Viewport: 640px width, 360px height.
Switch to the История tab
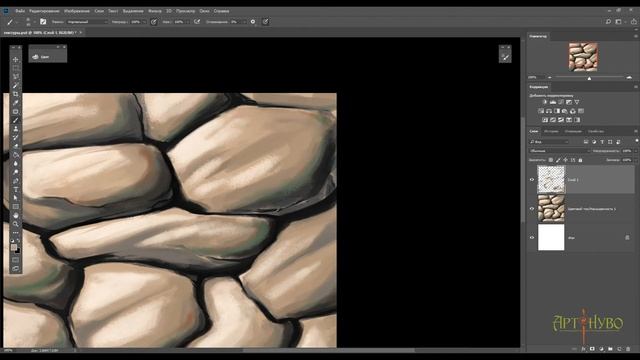(551, 131)
